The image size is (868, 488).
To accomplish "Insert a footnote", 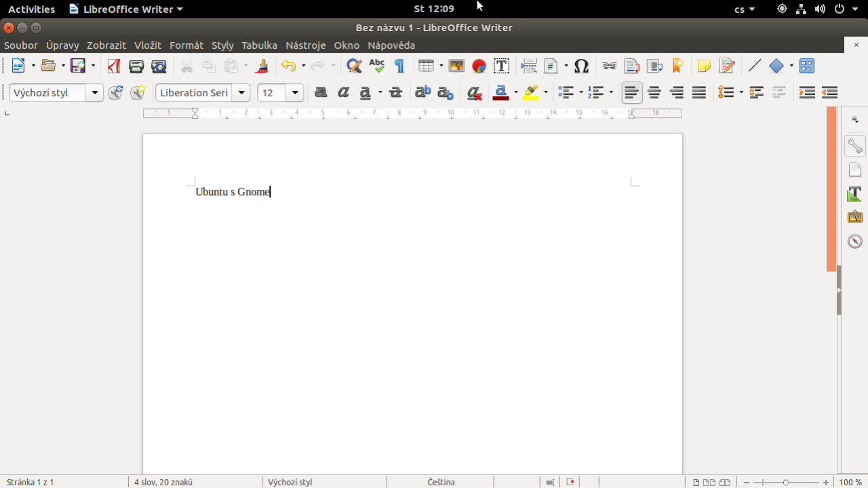I will point(632,66).
